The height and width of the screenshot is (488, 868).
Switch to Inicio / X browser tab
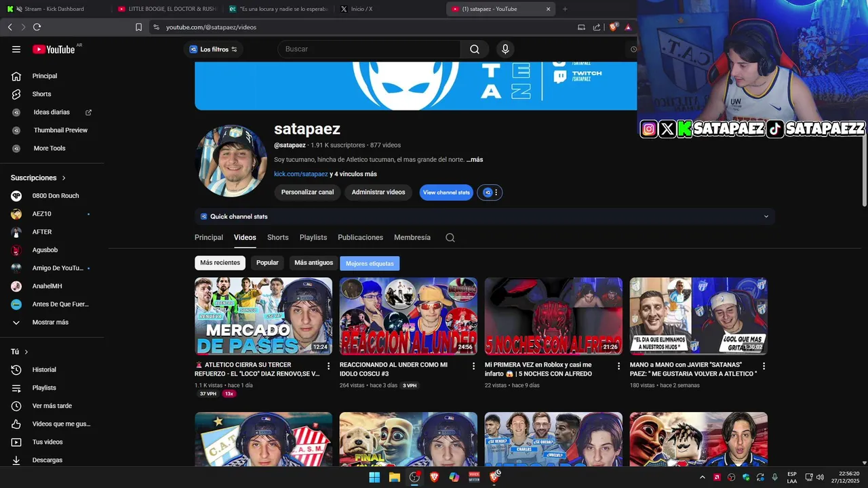(x=390, y=9)
